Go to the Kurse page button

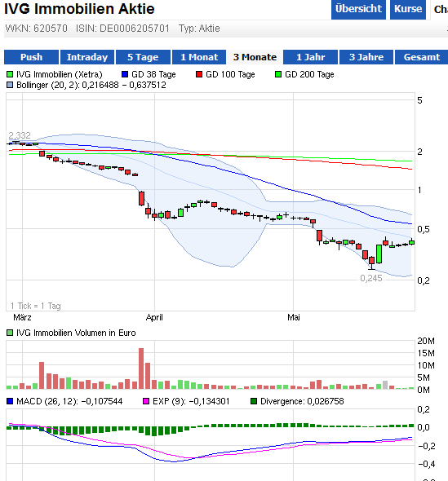tap(408, 9)
